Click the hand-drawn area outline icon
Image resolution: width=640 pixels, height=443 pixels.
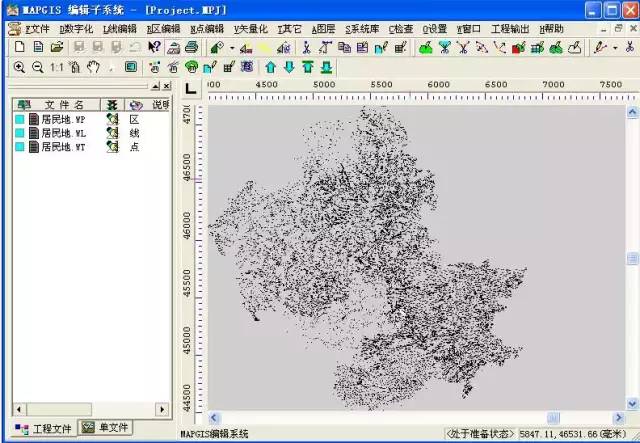click(x=574, y=48)
